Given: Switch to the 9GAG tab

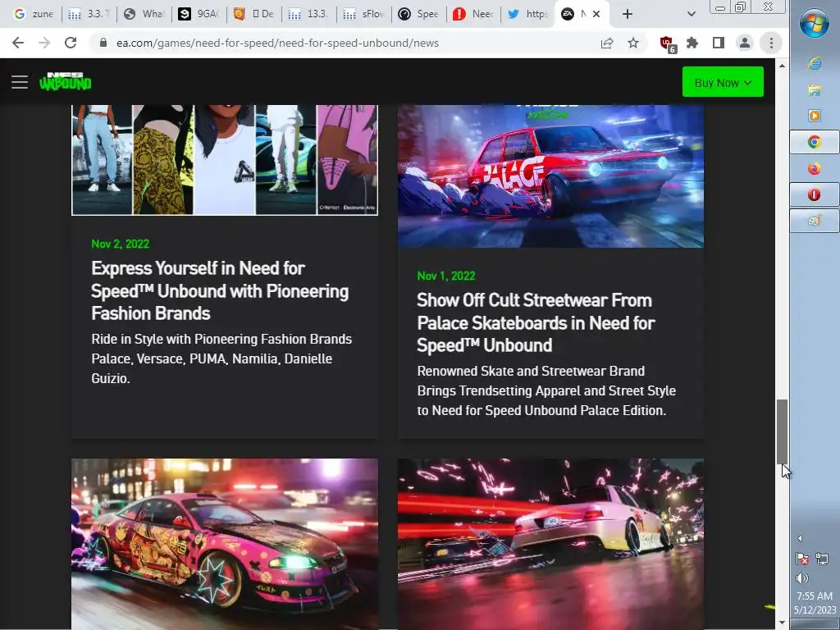Looking at the screenshot, I should (x=199, y=14).
